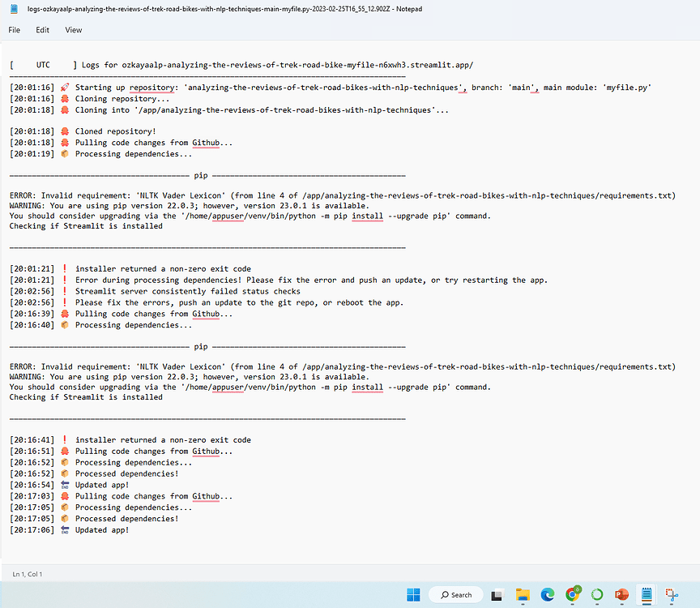Open the Windows Start menu

tap(413, 594)
